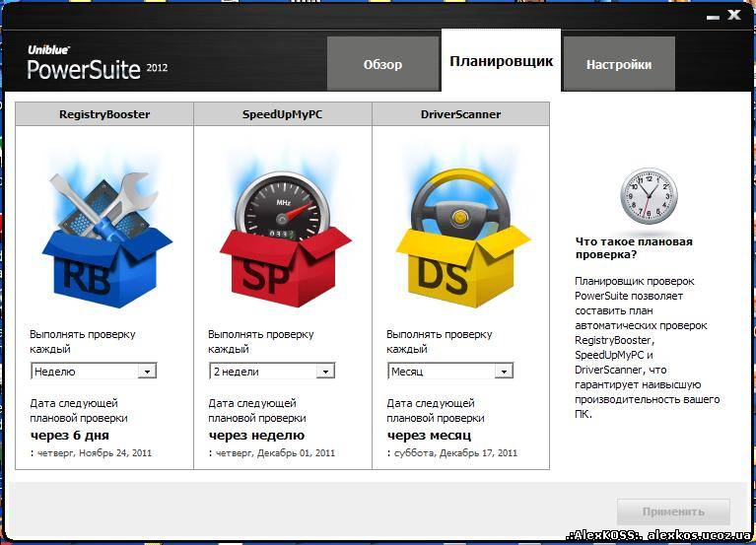Viewport: 756px width, 545px height.
Task: Click Дата следующей плановой проверки under SpeedUpMyPC
Action: [257, 411]
